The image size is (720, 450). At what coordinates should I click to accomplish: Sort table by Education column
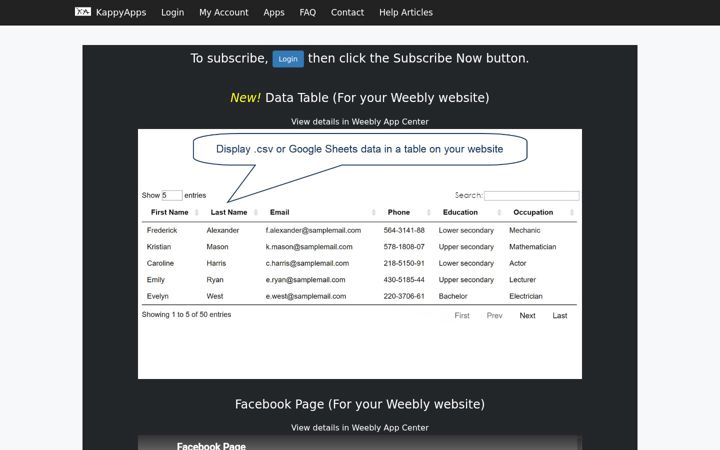[x=460, y=212]
